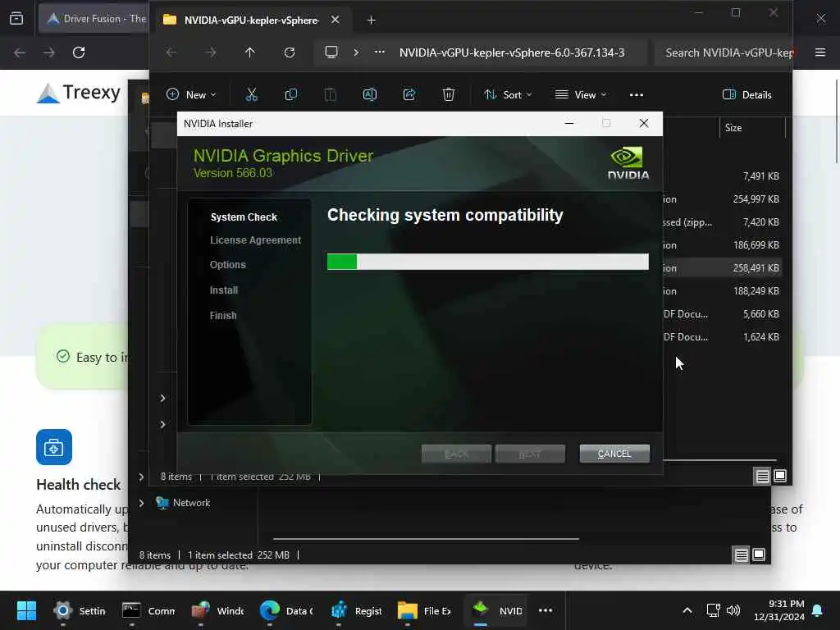840x630 pixels.
Task: Open the browser tab actions icon
Action: pos(16,19)
